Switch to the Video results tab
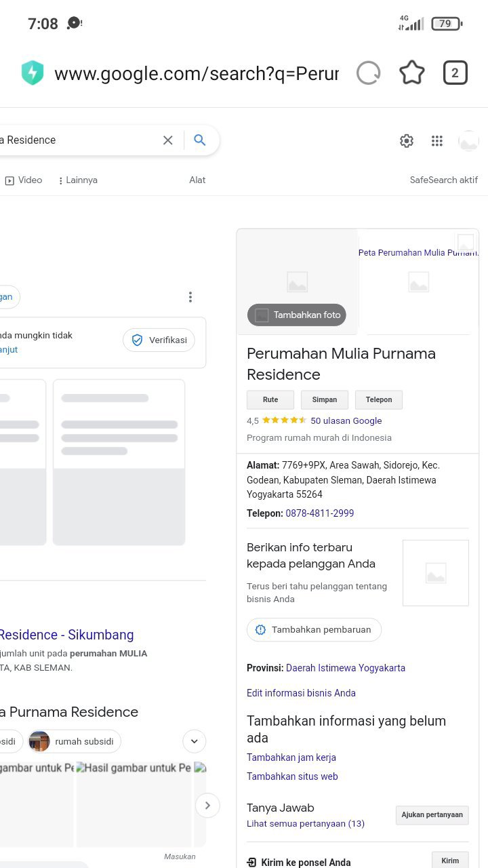This screenshot has height=868, width=488. 24,180
